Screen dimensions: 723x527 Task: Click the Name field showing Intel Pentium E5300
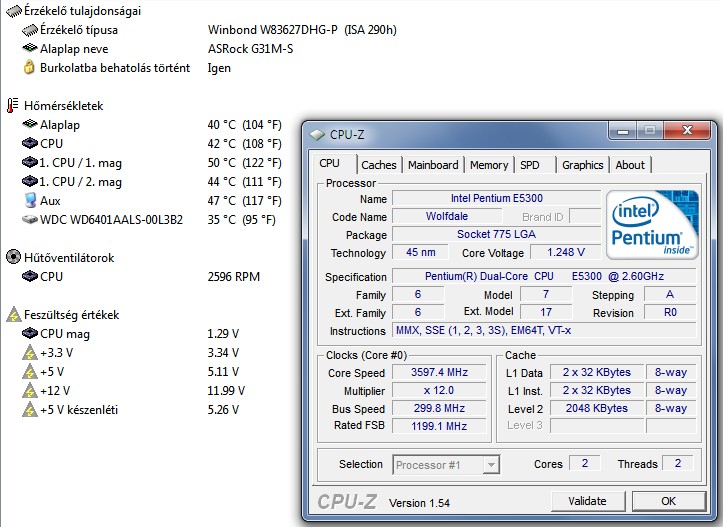pos(497,198)
